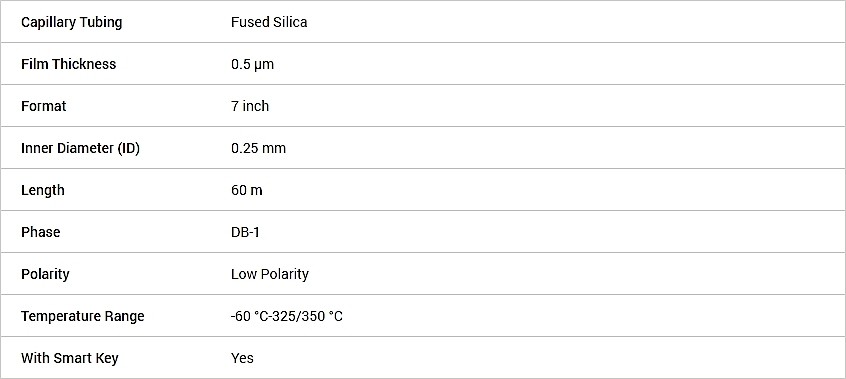This screenshot has height=379, width=846.
Task: Click the Capillary Tubing label
Action: (x=72, y=23)
